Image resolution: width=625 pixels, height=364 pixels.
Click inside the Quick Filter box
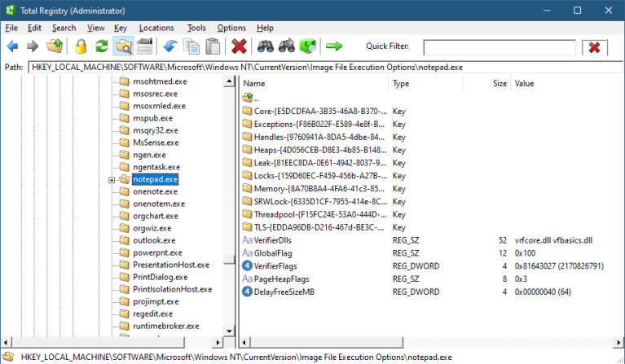(500, 48)
